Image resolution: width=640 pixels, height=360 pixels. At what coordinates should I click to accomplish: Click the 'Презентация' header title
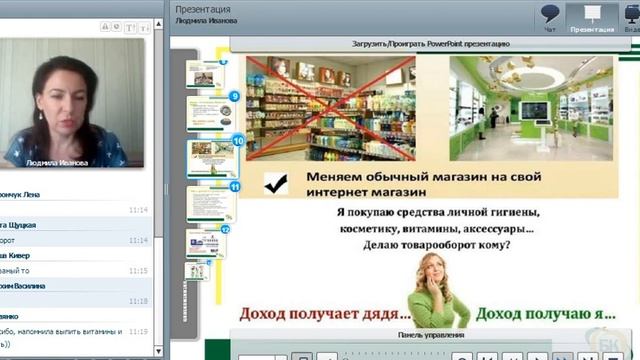pos(203,9)
